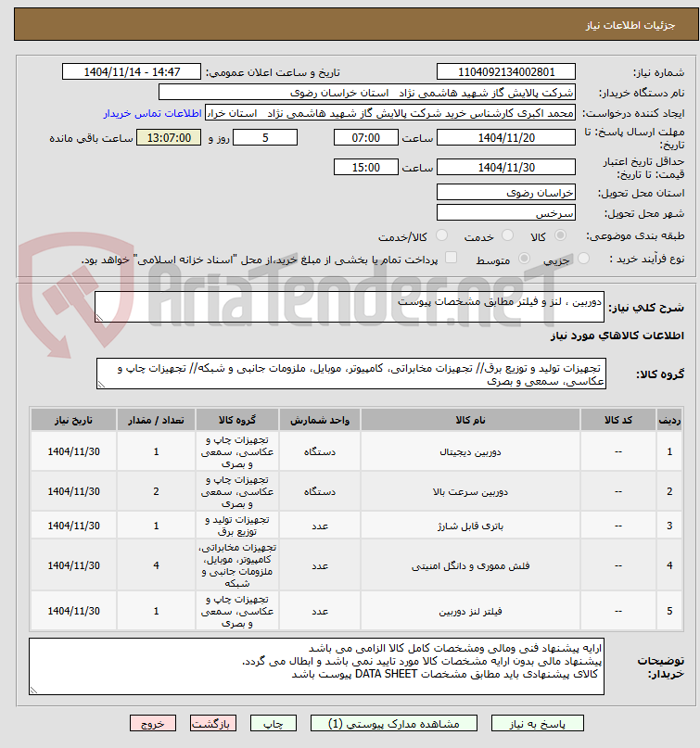700x748 pixels.
Task: Select the جزیی purchase type radio
Action: tap(583, 259)
